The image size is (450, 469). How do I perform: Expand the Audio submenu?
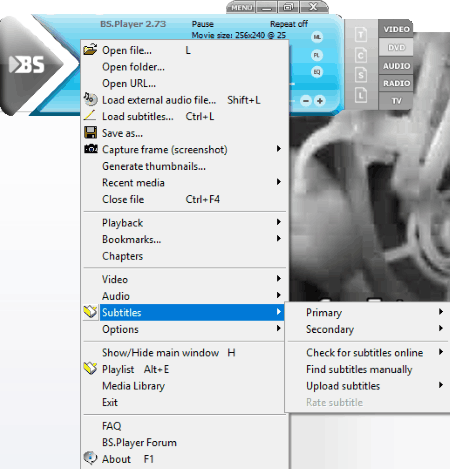[185, 296]
